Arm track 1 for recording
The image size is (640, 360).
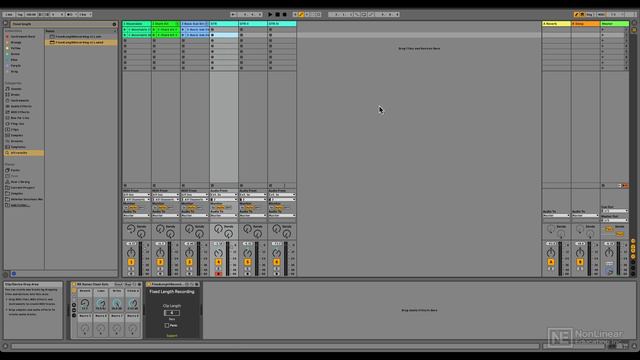click(x=131, y=274)
